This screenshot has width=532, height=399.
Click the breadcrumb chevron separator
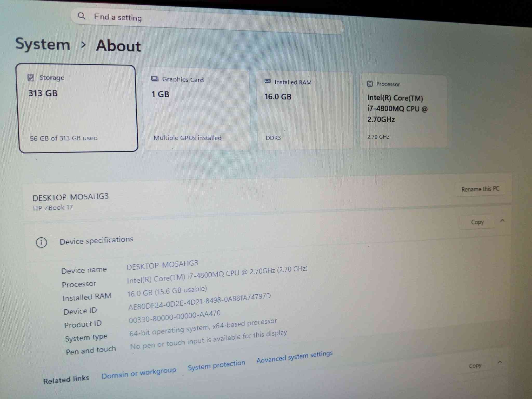point(83,45)
